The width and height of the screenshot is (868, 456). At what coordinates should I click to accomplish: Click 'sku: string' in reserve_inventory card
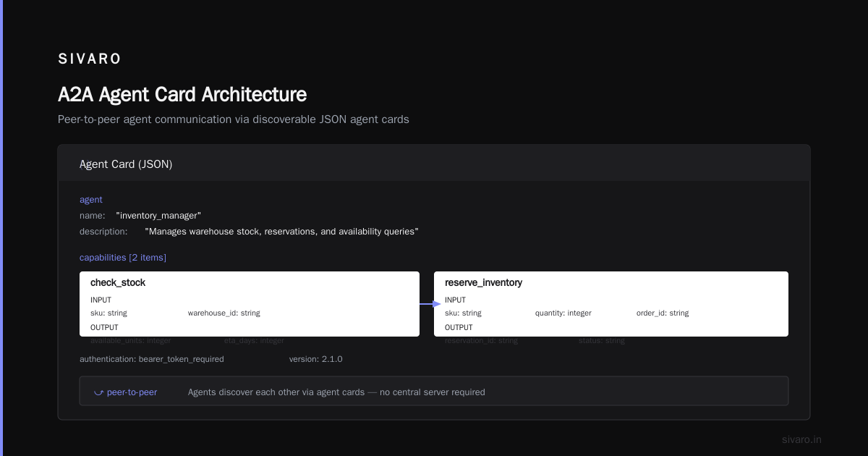pyautogui.click(x=463, y=313)
